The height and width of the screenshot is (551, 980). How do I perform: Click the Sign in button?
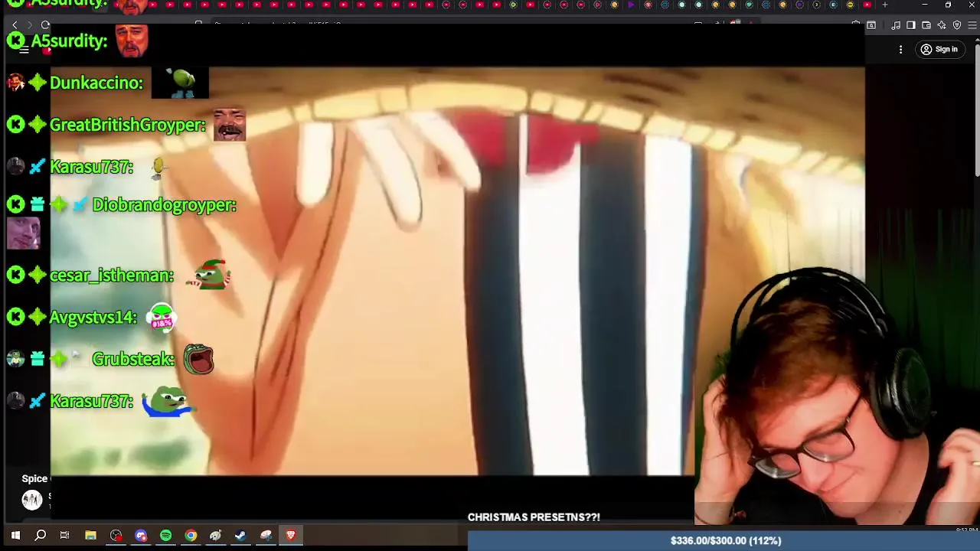939,50
